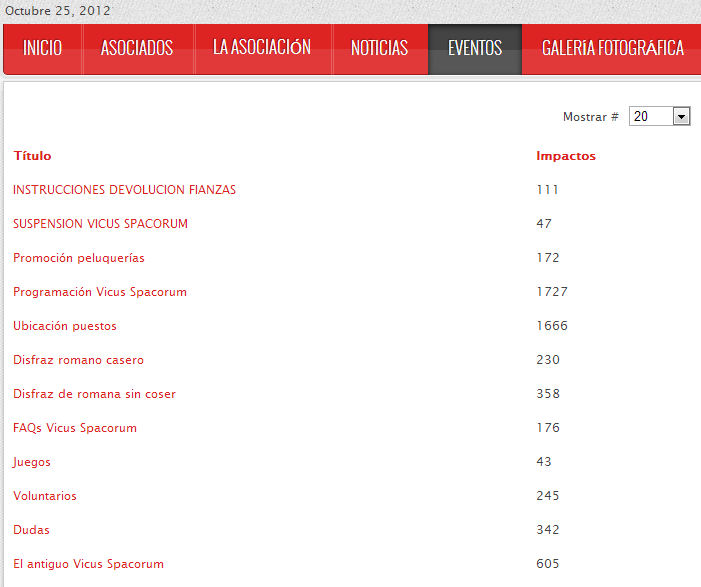Click the impact count 43
Image resolution: width=701 pixels, height=587 pixels.
coord(544,462)
